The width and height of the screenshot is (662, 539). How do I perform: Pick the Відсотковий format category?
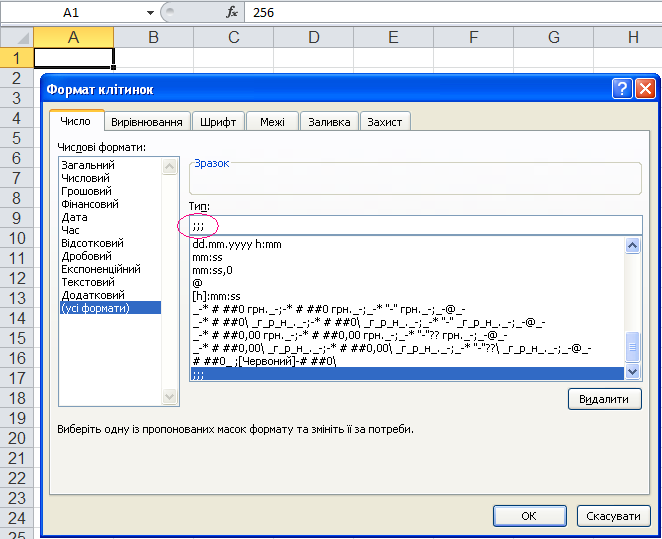pos(92,243)
